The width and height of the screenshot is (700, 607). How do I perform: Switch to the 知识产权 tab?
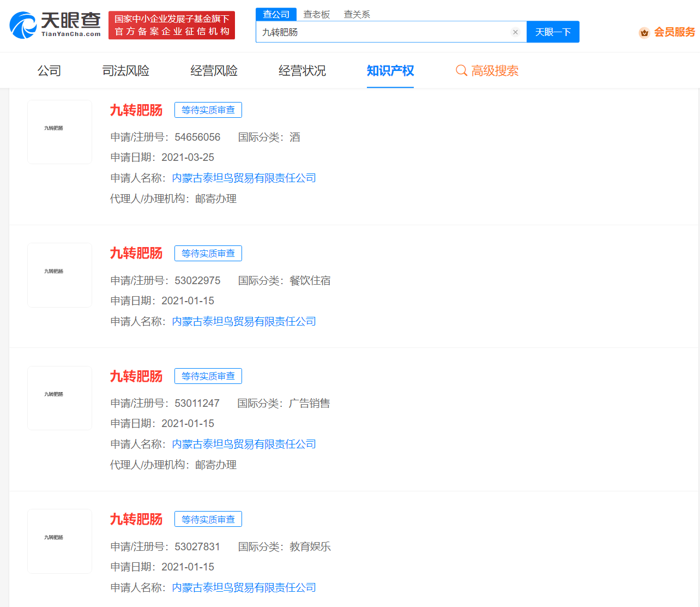tap(390, 71)
